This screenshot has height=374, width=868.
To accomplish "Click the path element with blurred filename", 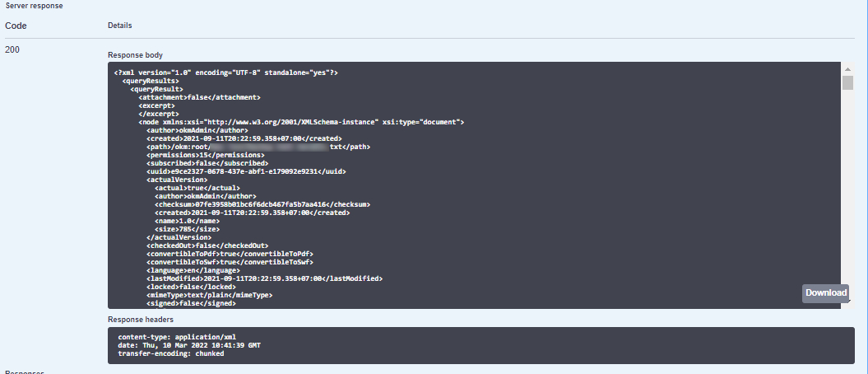I will [258, 147].
